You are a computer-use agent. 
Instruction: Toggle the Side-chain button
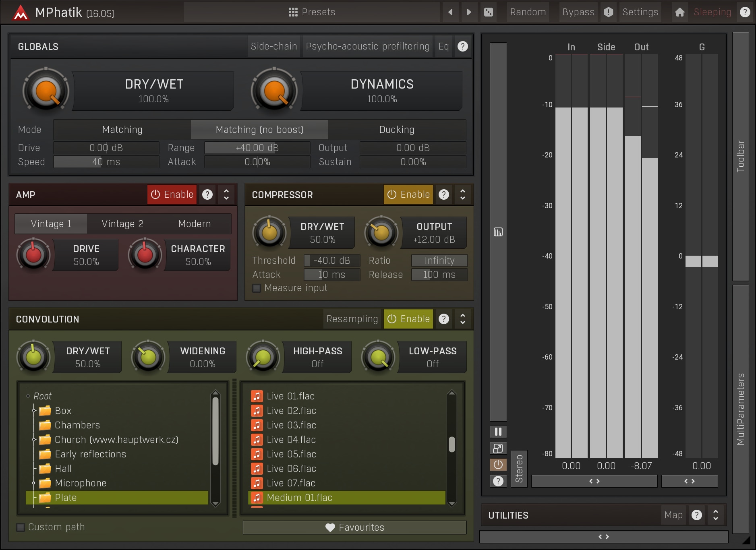[274, 46]
